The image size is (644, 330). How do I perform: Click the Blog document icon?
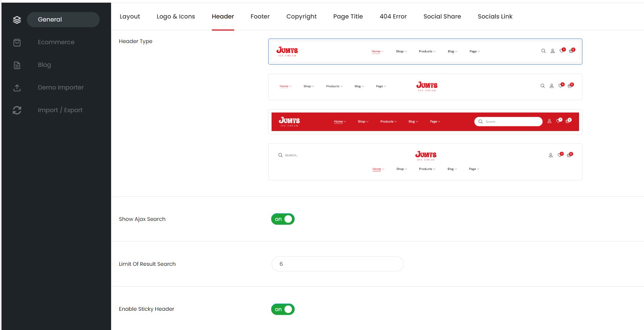[17, 65]
